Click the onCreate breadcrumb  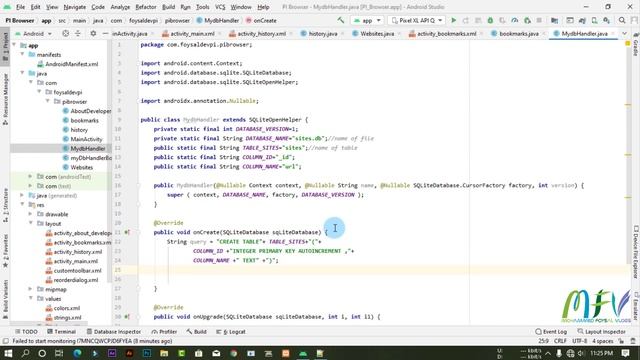261,20
